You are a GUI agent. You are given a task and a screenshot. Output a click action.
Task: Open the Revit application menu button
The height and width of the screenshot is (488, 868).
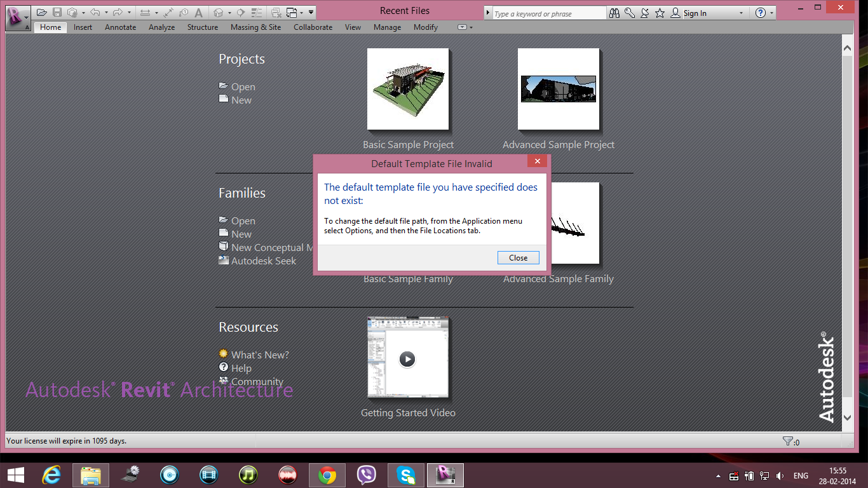click(18, 17)
